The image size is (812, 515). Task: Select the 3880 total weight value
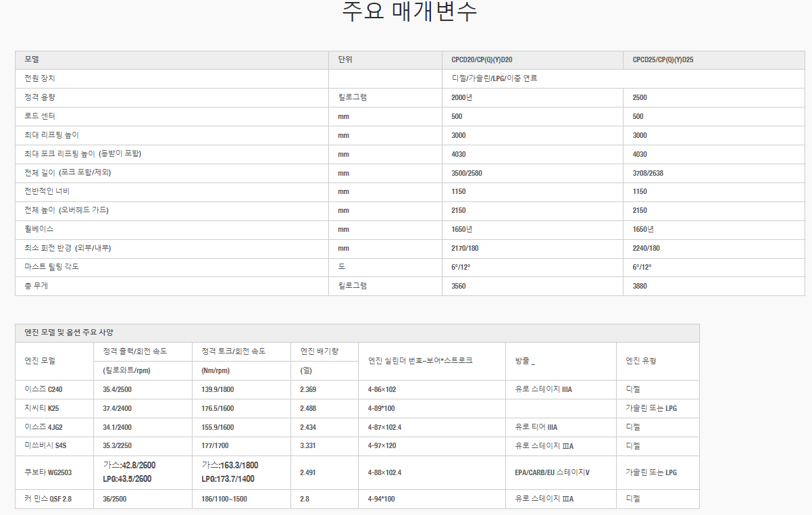[x=640, y=286]
